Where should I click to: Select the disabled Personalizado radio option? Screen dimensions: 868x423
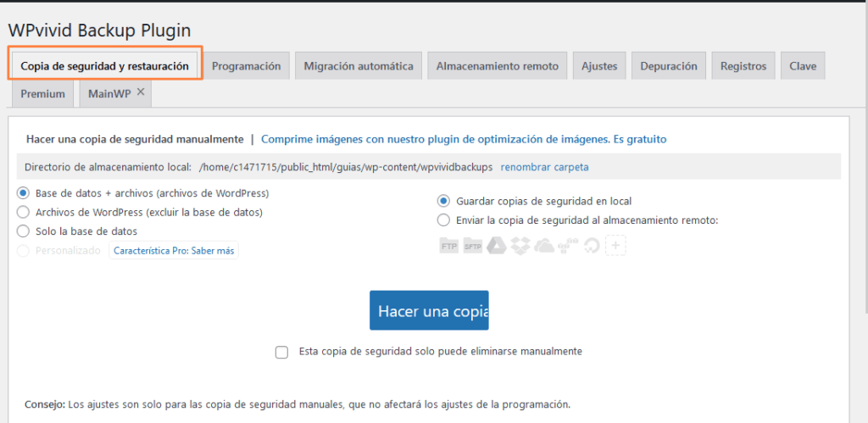click(x=23, y=251)
